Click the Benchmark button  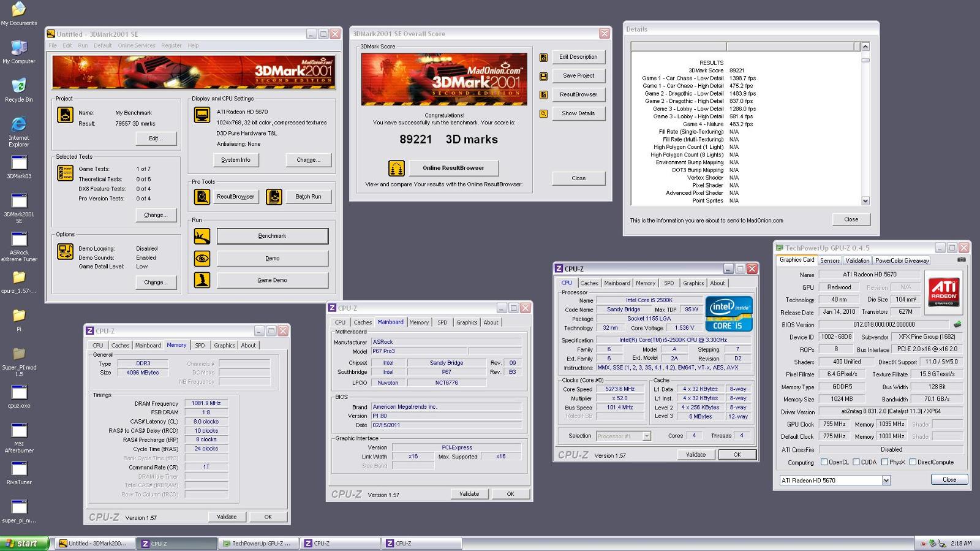pyautogui.click(x=272, y=236)
